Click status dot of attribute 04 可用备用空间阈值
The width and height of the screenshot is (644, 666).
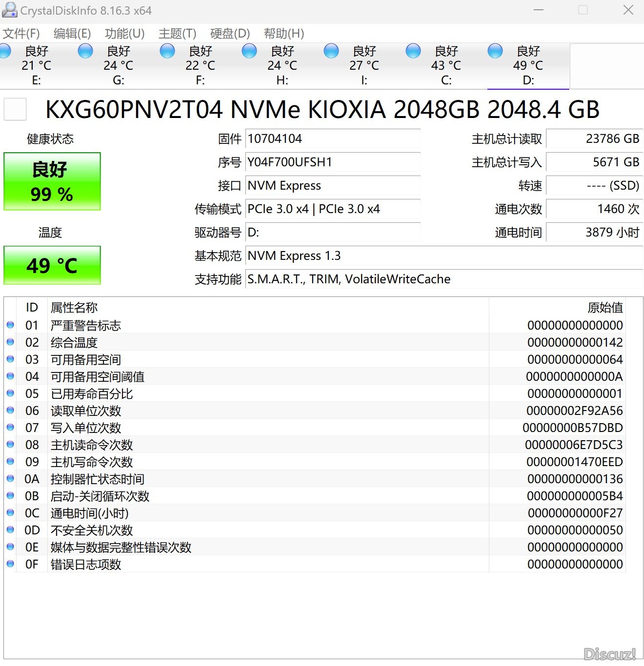pyautogui.click(x=10, y=376)
